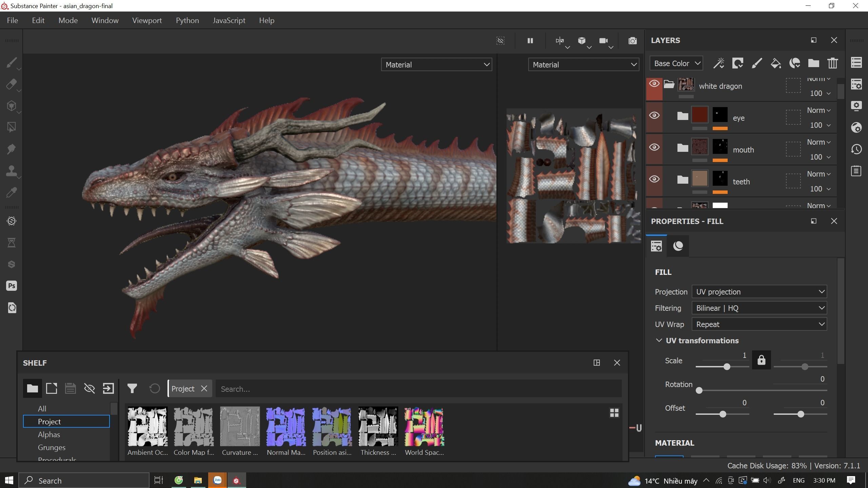868x488 pixels.
Task: Toggle the Scale ratio lock
Action: pos(761,360)
